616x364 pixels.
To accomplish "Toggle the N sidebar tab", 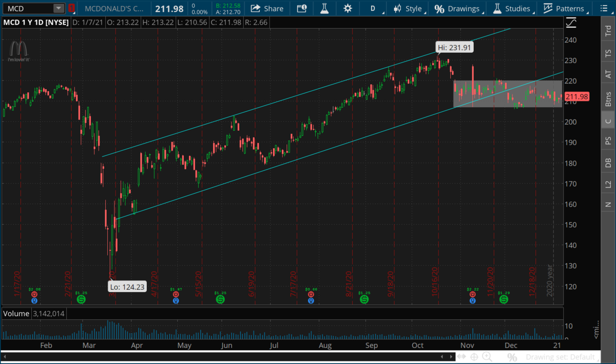I will (608, 204).
